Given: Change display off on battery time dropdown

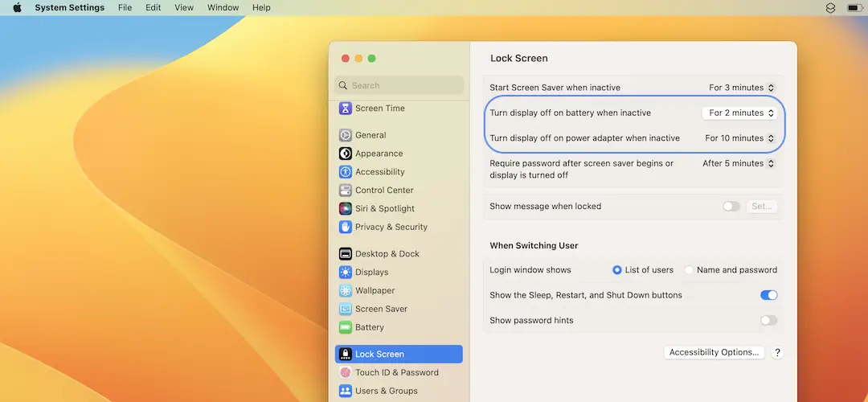Looking at the screenshot, I should point(740,113).
